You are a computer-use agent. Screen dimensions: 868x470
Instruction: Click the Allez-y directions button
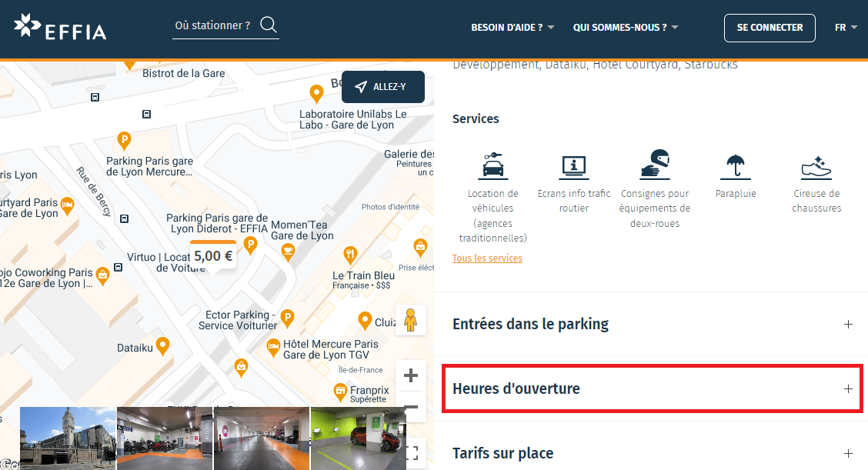pos(383,87)
